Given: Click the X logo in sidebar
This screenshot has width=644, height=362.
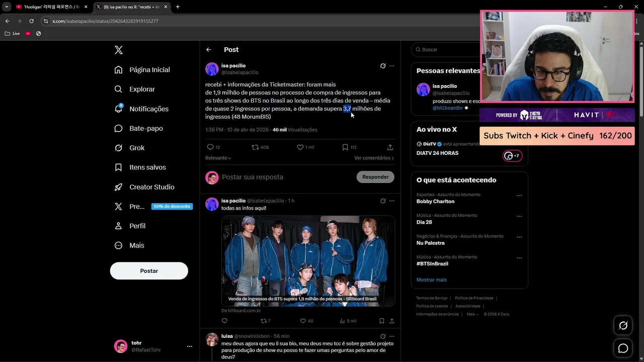Looking at the screenshot, I should coord(118,50).
